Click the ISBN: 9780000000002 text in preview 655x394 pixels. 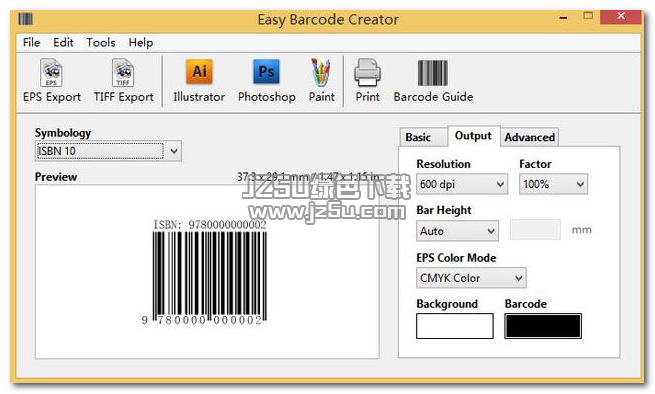tap(210, 225)
